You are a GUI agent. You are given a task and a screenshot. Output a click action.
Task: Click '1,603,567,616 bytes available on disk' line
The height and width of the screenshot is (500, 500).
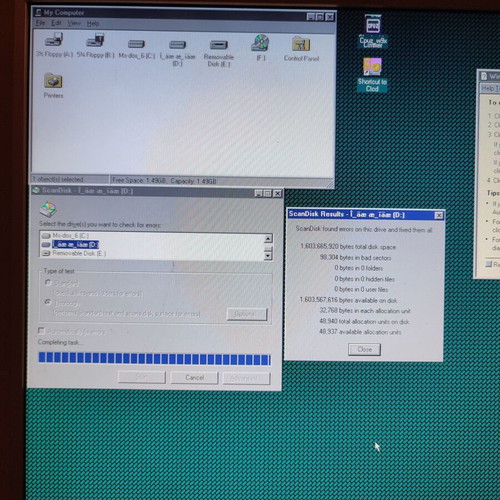pyautogui.click(x=348, y=300)
